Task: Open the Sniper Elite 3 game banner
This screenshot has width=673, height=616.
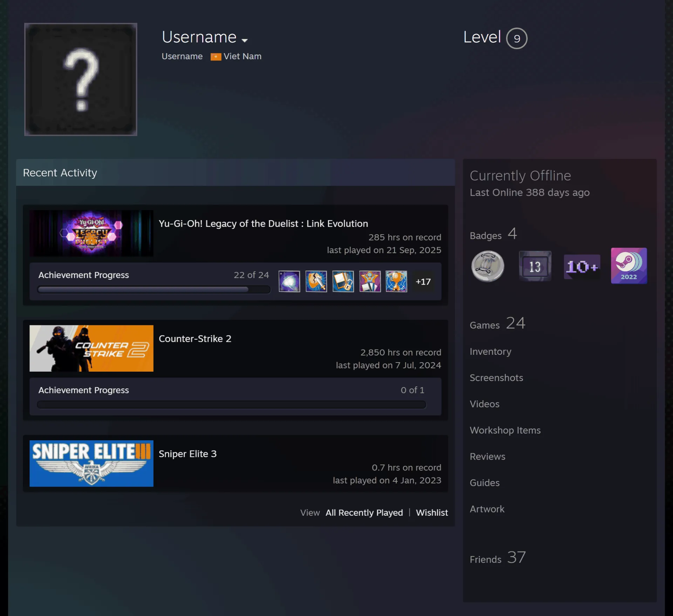Action: (91, 463)
